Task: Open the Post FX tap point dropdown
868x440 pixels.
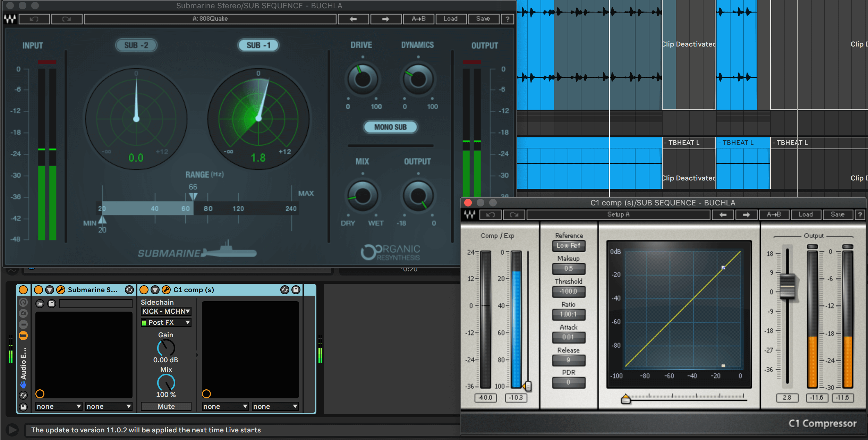Action: click(x=166, y=322)
